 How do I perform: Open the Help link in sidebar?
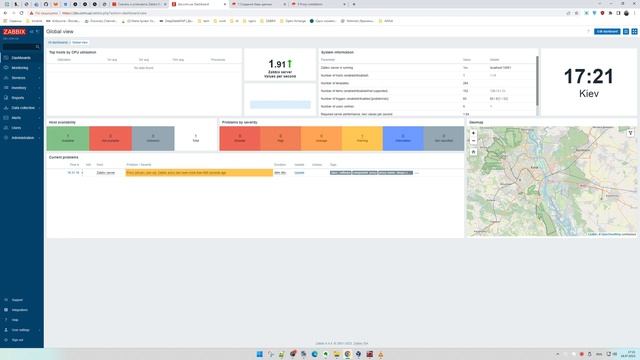15,320
